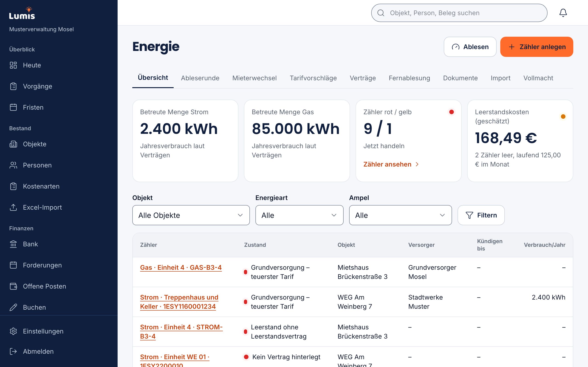588x367 pixels.
Task: Open notifications bell icon
Action: 563,13
